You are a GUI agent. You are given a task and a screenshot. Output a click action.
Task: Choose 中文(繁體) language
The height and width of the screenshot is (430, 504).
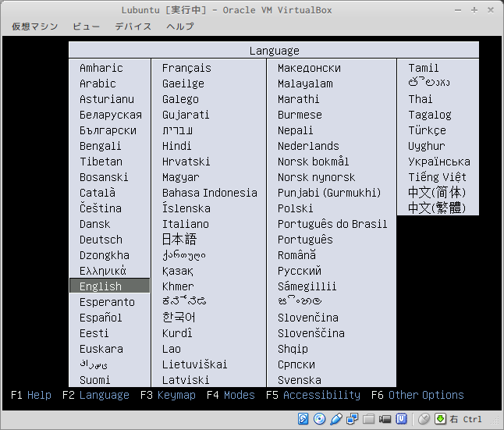coord(437,208)
